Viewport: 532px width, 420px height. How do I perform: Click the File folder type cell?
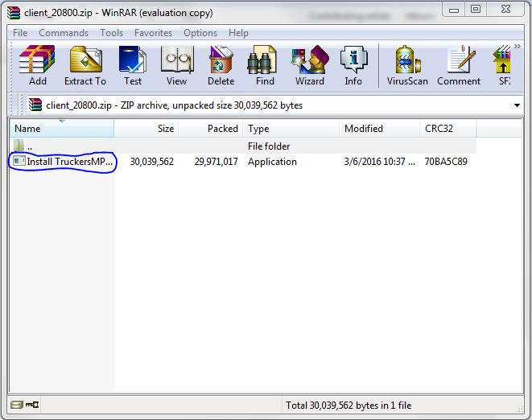click(x=269, y=146)
